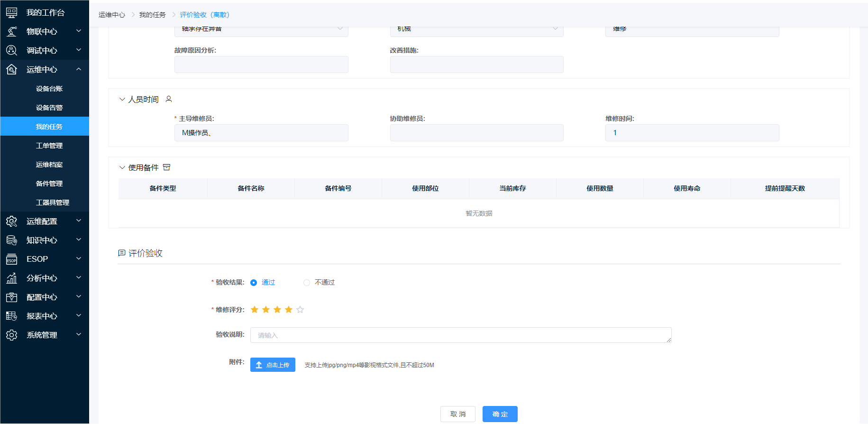The width and height of the screenshot is (868, 424).
Task: Click the 运维配置 gear icon
Action: coord(11,221)
